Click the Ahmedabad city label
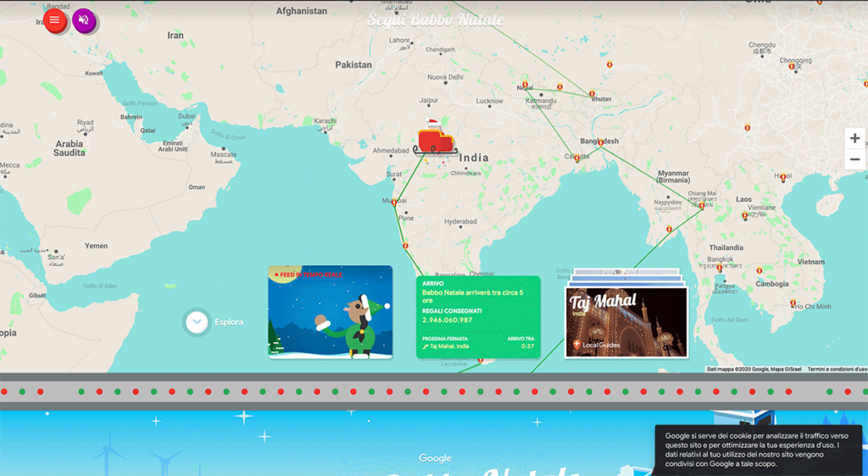868x476 pixels. coord(391,151)
